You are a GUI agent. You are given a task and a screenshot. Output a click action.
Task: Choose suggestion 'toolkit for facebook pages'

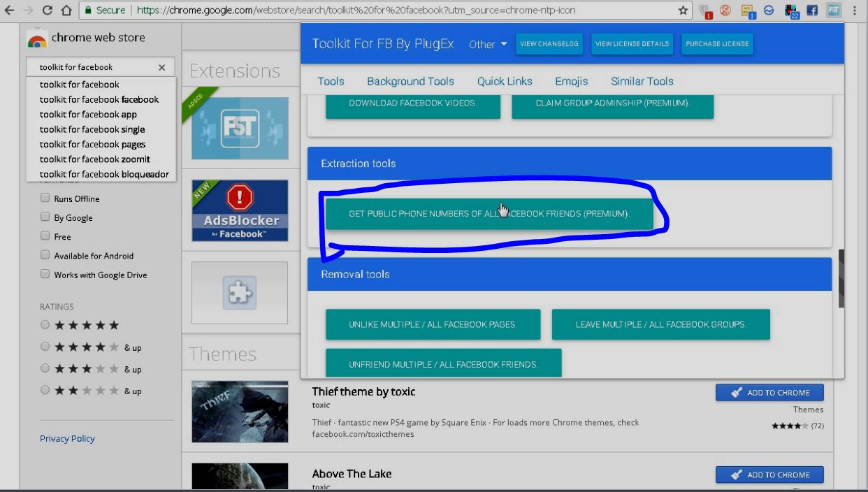101,145
